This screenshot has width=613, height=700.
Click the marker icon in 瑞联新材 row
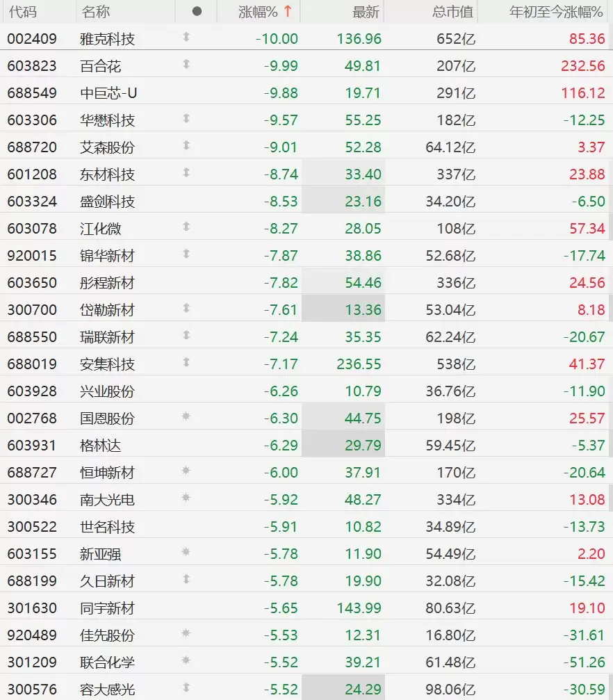coord(186,335)
